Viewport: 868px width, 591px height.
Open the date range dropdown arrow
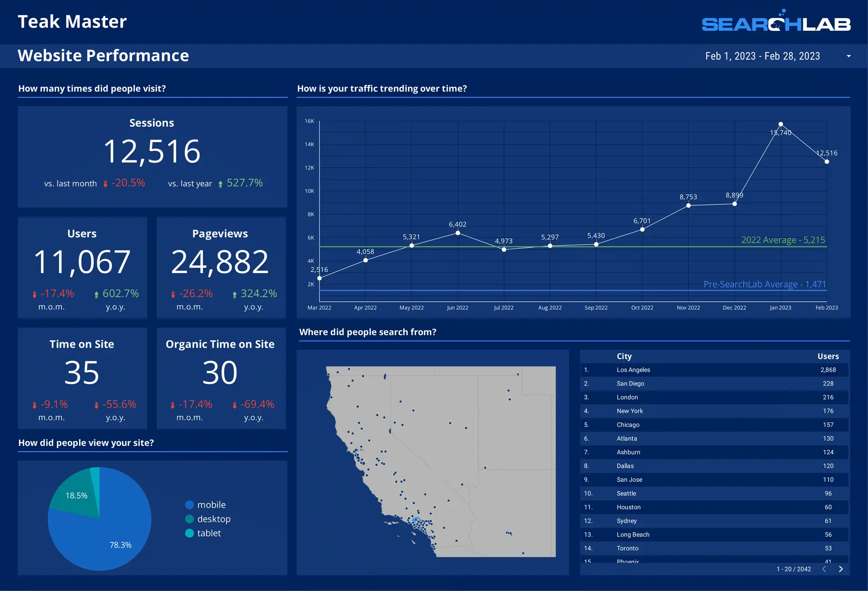pyautogui.click(x=849, y=56)
